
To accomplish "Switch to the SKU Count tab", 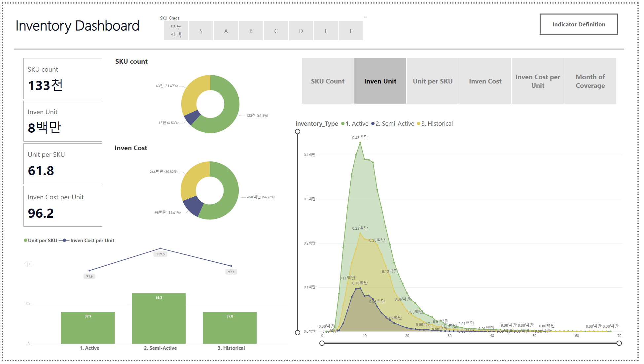I will point(328,81).
